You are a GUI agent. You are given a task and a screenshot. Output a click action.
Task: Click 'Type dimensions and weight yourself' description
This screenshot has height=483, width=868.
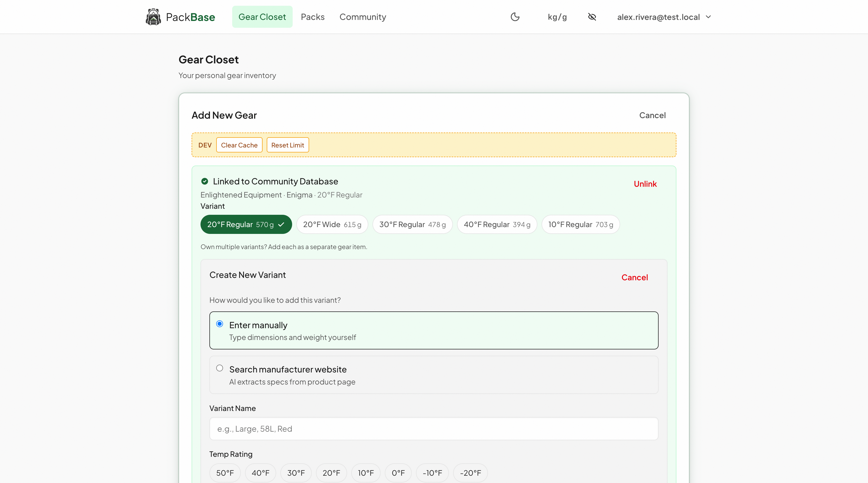pos(292,337)
